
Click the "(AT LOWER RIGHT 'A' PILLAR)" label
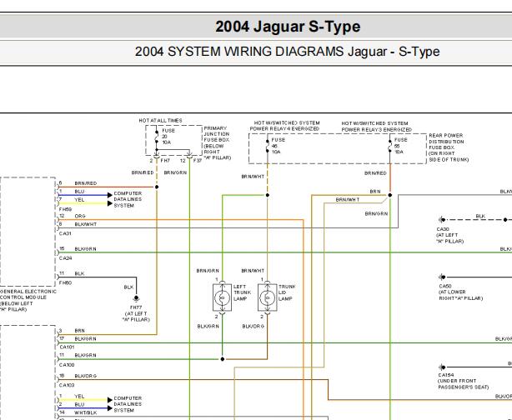coord(461,295)
